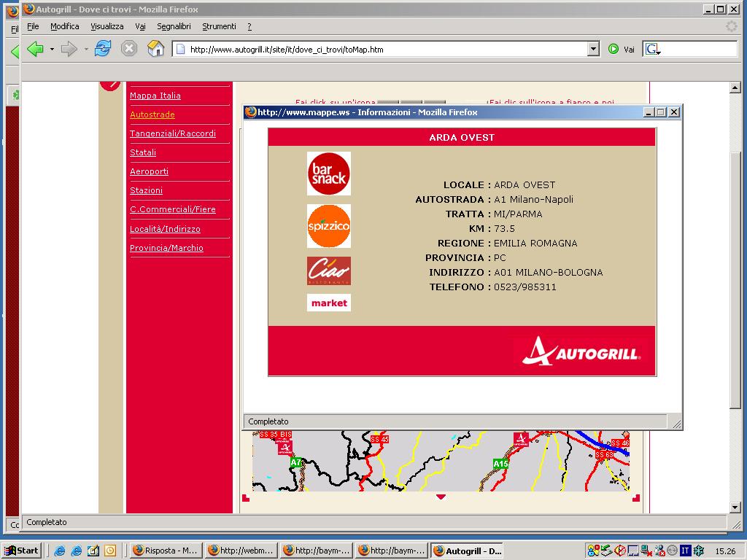Click the Ciao ristorante logo
Screen dimensions: 747x560
pos(329,271)
